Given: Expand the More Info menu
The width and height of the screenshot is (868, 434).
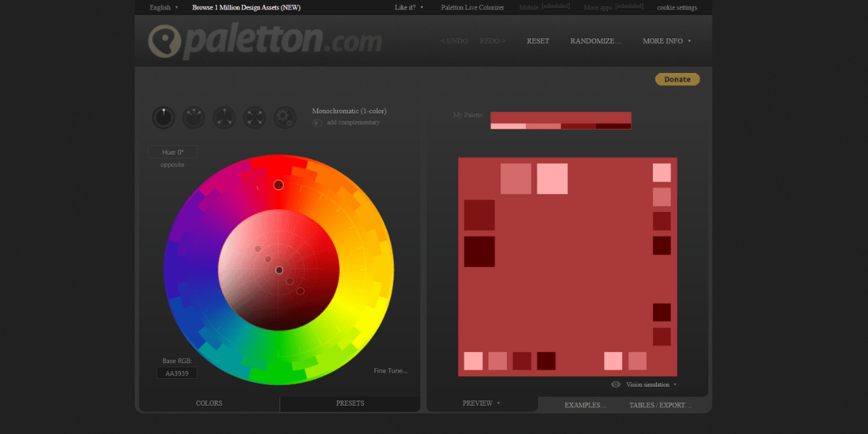Looking at the screenshot, I should pos(666,41).
